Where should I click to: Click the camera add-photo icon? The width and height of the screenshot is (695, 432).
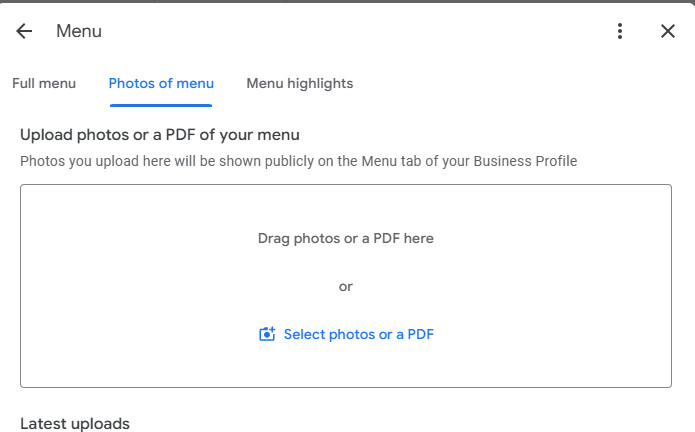pyautogui.click(x=267, y=334)
